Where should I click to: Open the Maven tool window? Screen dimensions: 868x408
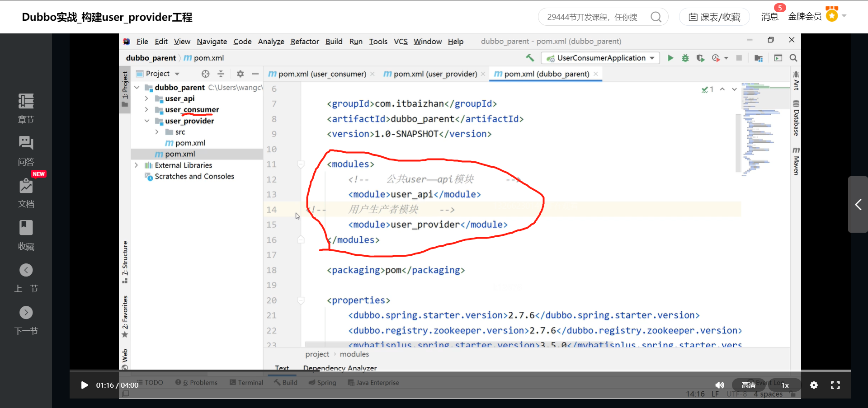796,161
